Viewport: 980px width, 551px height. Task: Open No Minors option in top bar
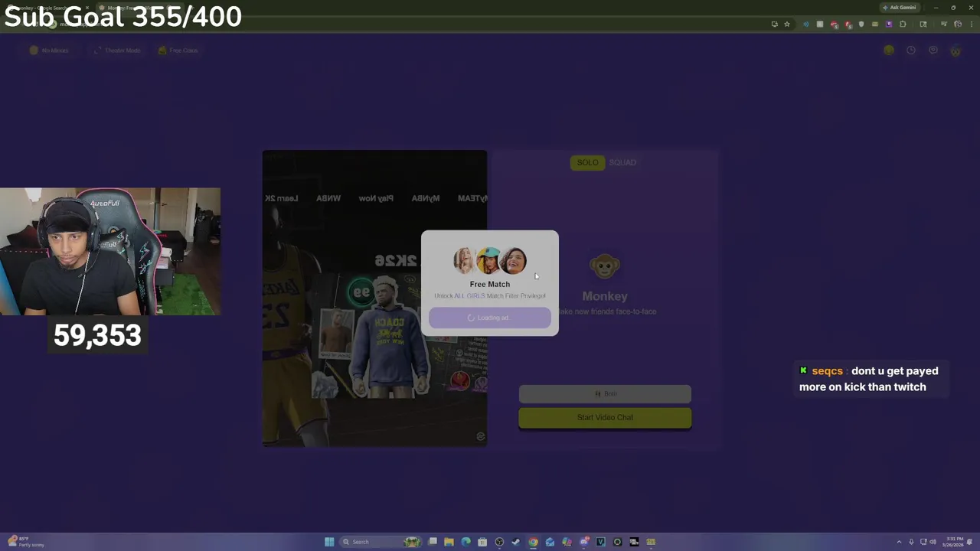(49, 51)
